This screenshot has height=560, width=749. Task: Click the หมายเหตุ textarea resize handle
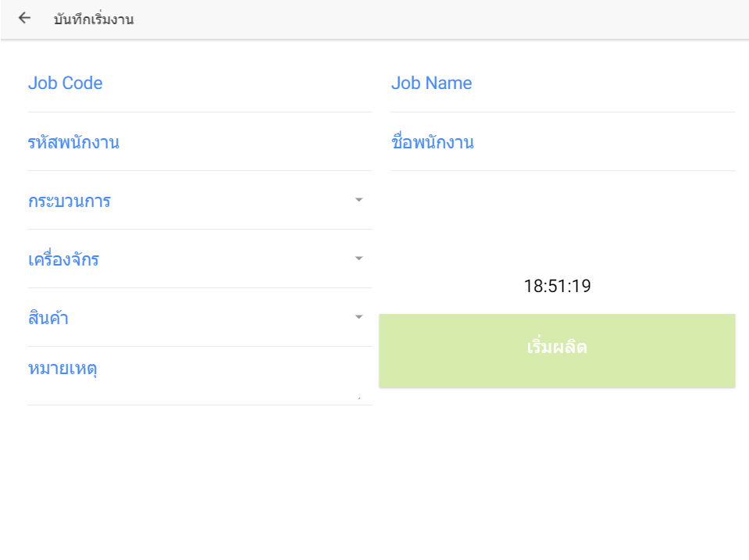358,398
